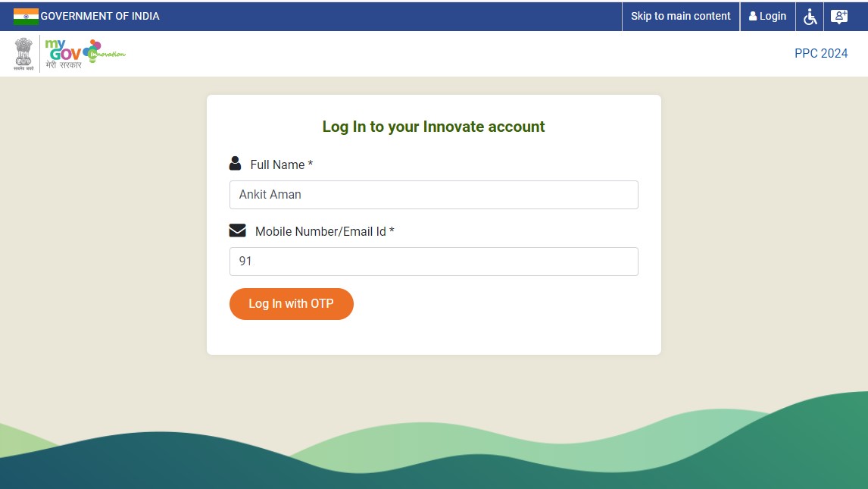Open the MyGov logo home link
868x489 pixels.
[x=63, y=50]
